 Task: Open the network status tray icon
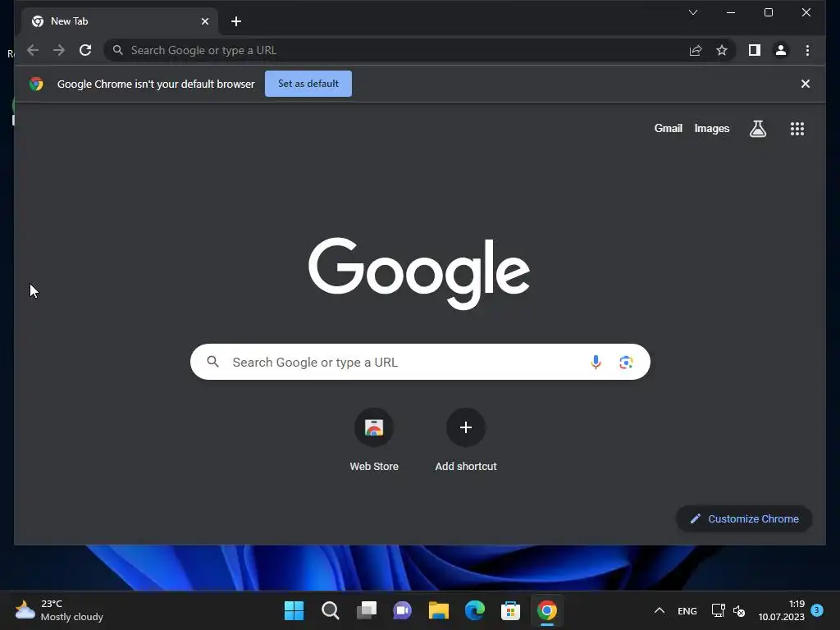click(x=718, y=610)
